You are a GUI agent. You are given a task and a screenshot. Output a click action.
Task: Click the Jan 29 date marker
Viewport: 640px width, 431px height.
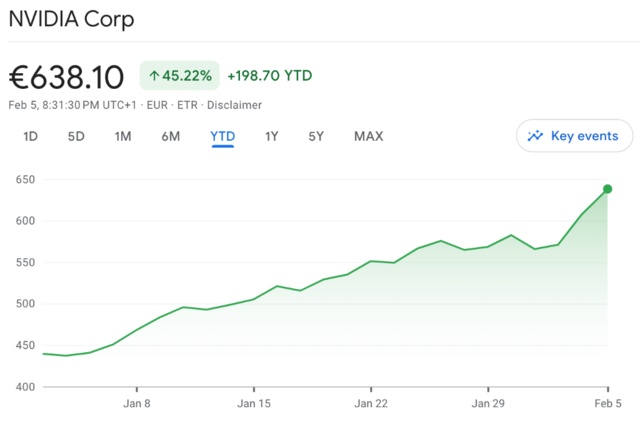click(x=488, y=404)
